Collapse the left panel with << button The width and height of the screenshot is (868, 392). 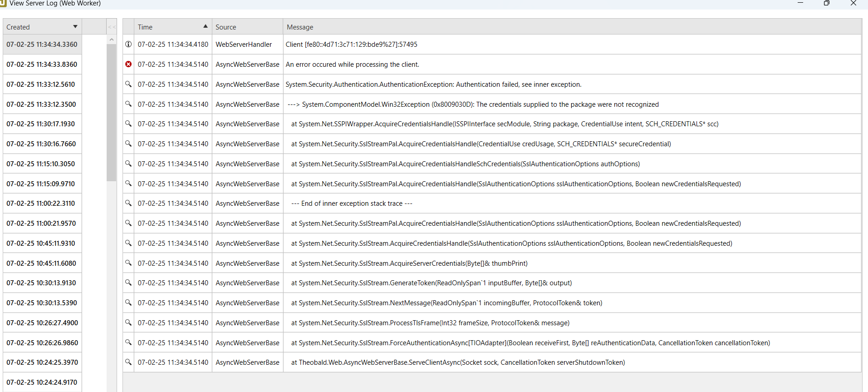(x=112, y=27)
